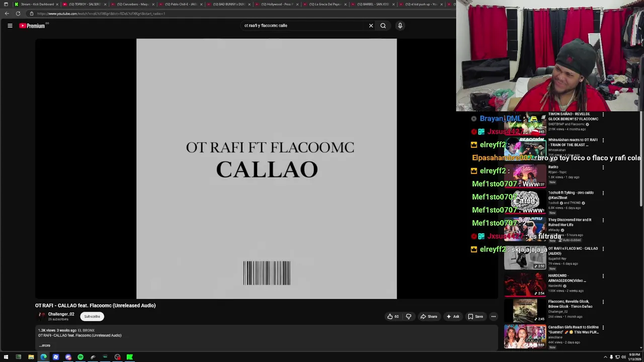Open thumbnail of OT RAFI x FLACO MC CALLAO
Image resolution: width=644 pixels, height=362 pixels.
[525, 258]
